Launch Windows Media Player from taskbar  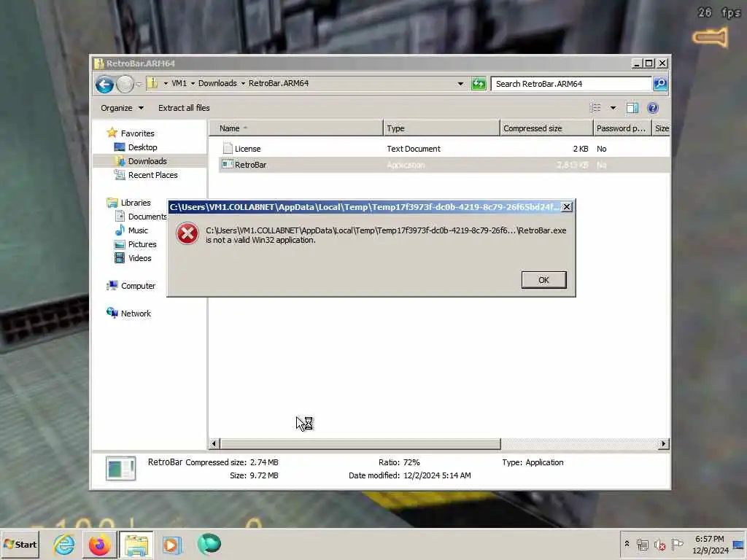(x=171, y=545)
